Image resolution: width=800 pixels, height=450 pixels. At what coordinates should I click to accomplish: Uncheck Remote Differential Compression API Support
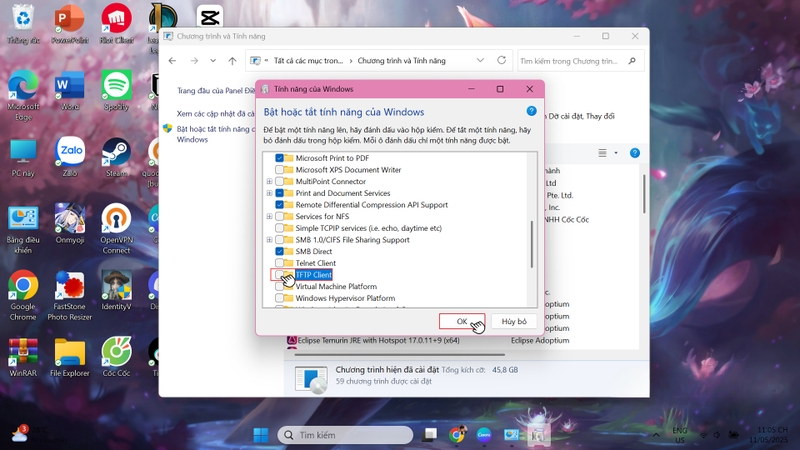point(279,205)
